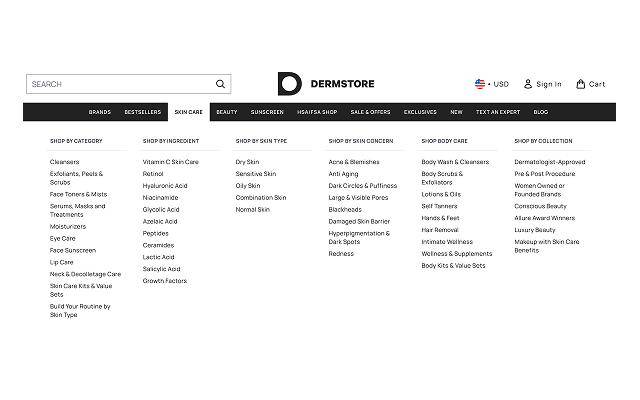
Task: Open the Blog menu item
Action: point(541,112)
